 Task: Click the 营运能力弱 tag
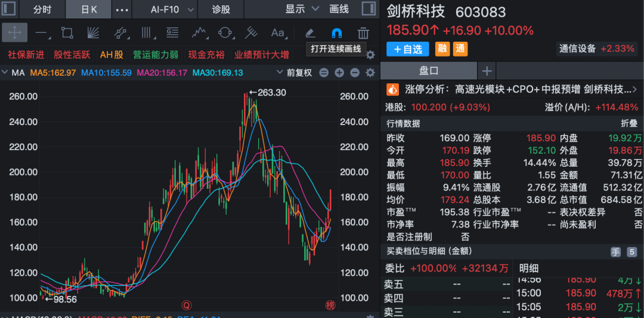[x=156, y=55]
